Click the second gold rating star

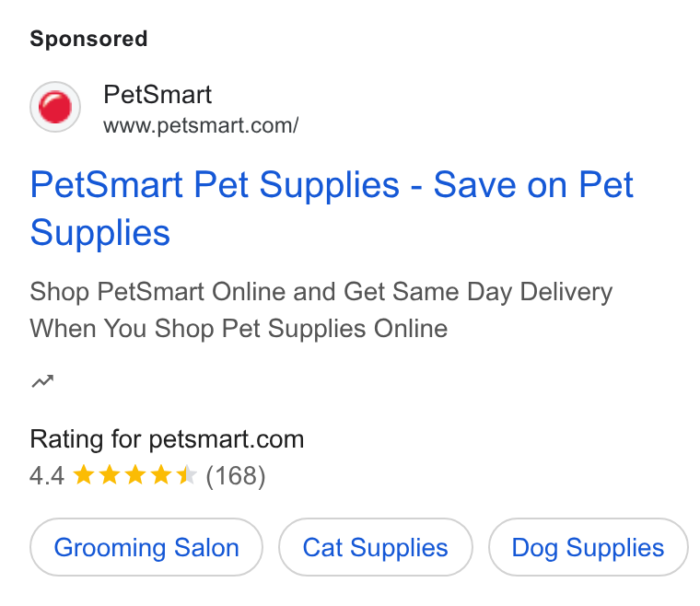coord(110,475)
